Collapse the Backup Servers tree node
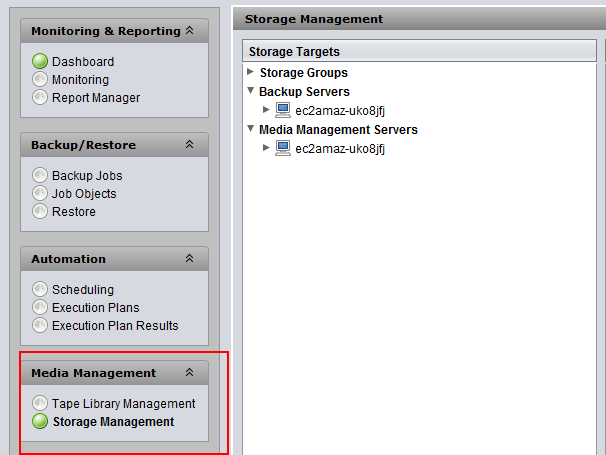Image resolution: width=606 pixels, height=455 pixels. (250, 91)
